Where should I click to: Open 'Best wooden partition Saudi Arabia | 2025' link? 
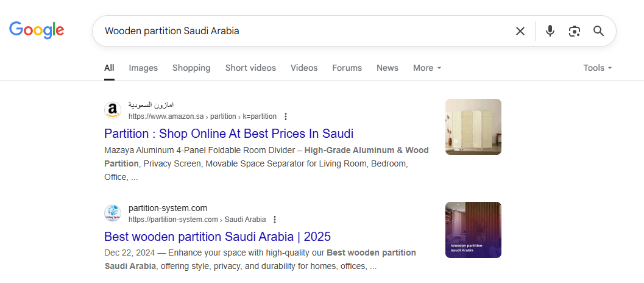click(x=218, y=237)
